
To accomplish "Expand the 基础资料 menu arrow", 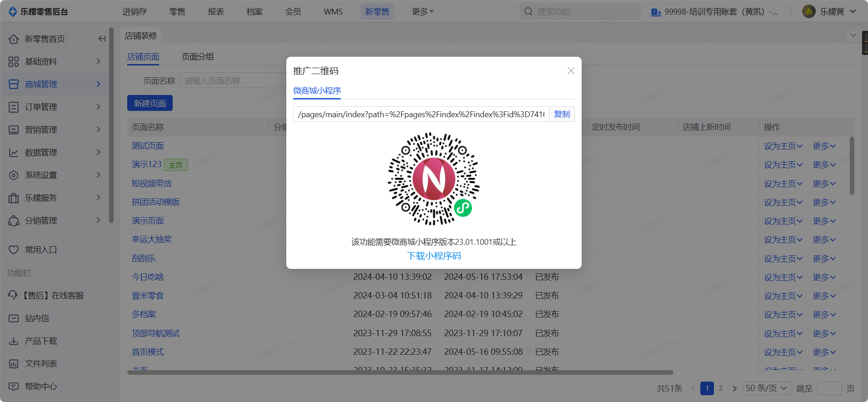I will (x=98, y=61).
